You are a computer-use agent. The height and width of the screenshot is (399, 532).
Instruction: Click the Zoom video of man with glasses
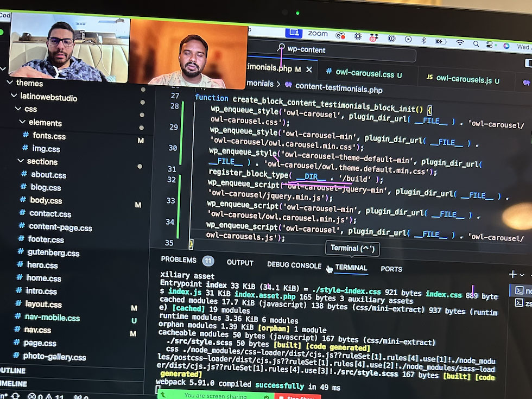69,48
